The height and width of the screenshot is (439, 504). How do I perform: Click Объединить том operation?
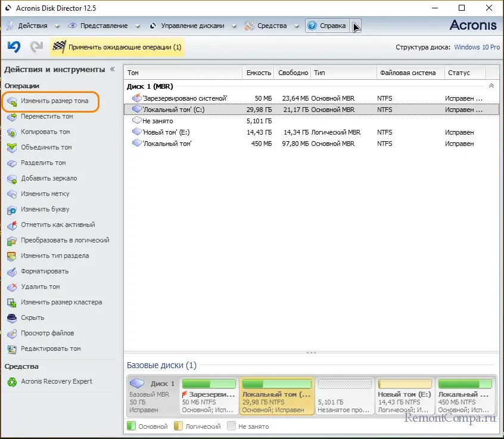click(x=46, y=147)
